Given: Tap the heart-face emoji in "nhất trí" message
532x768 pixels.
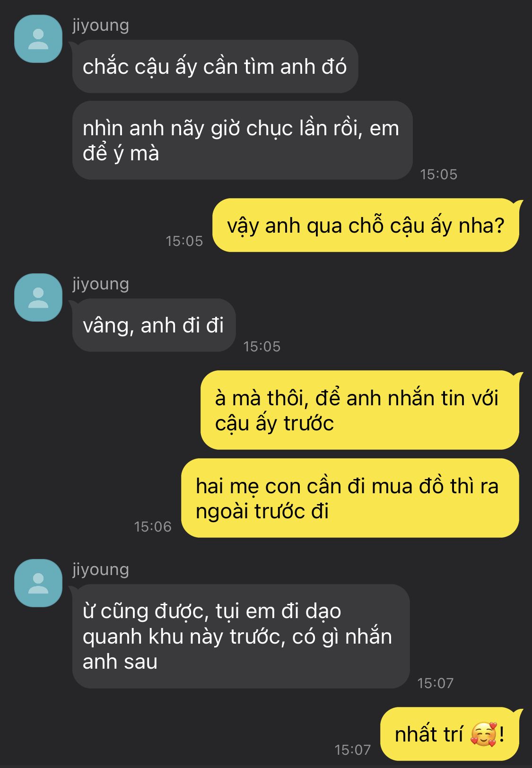Looking at the screenshot, I should click(x=484, y=734).
